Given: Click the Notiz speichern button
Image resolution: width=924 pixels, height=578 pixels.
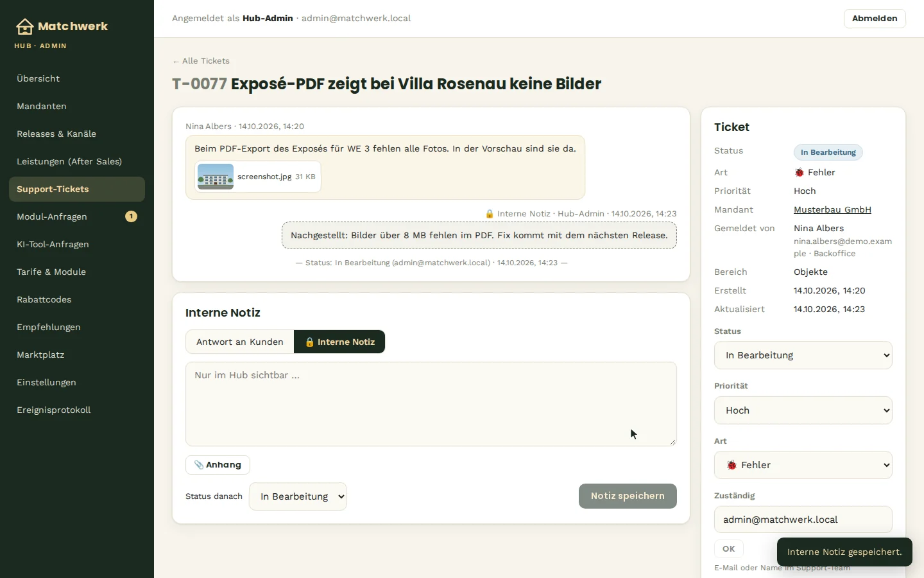Looking at the screenshot, I should click(628, 496).
